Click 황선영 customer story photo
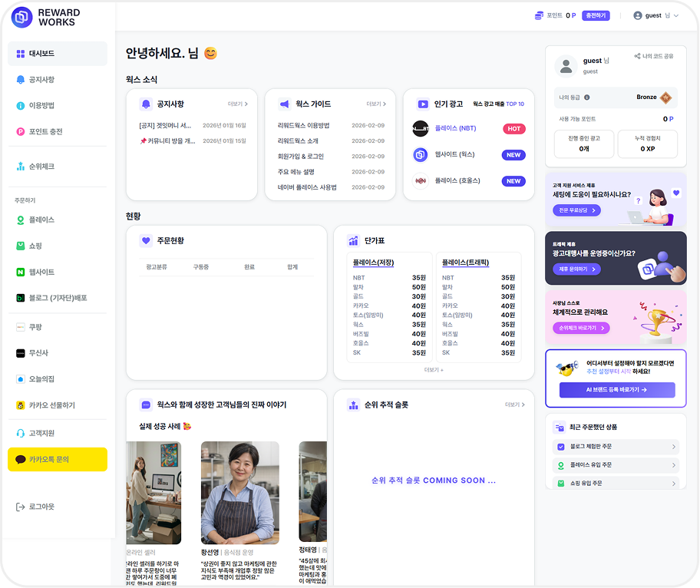Image resolution: width=700 pixels, height=588 pixels. 239,494
